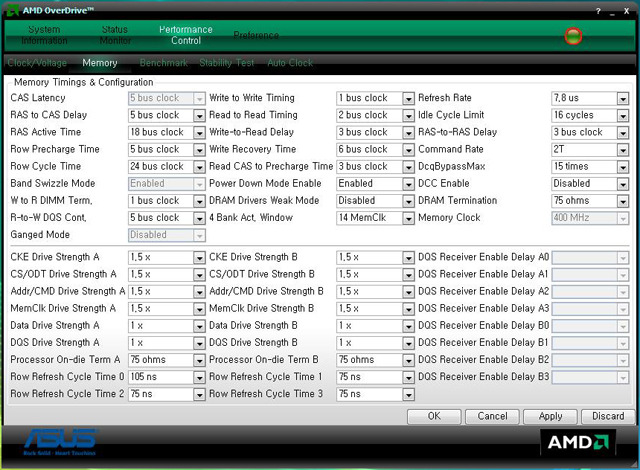Expand the RAS Active Time dropdown
Viewport: 640px width, 470px height.
coord(199,133)
